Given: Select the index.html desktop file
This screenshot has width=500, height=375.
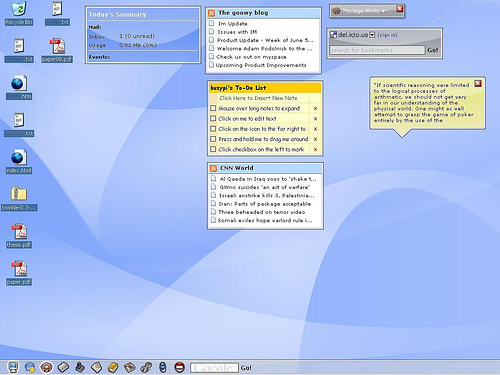Looking at the screenshot, I should click(19, 162).
